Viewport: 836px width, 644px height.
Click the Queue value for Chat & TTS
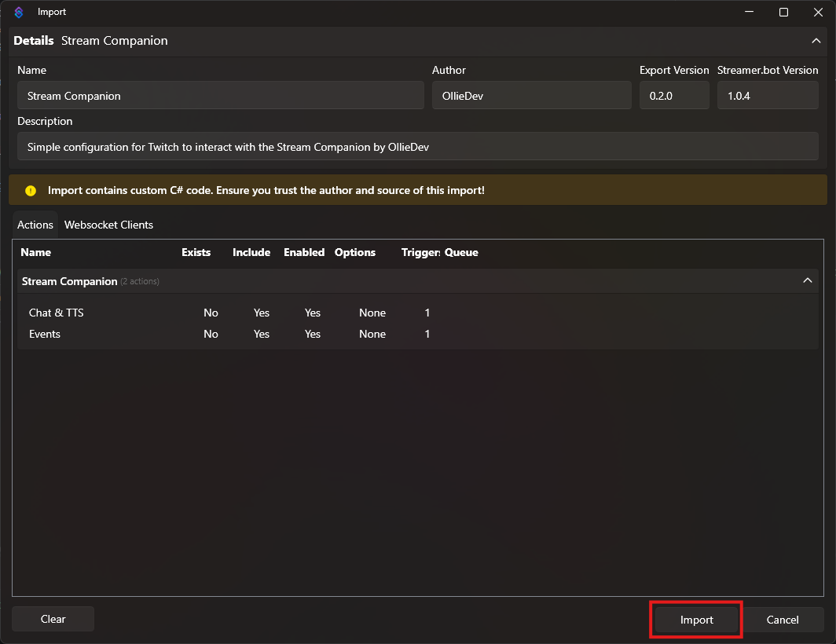point(427,313)
